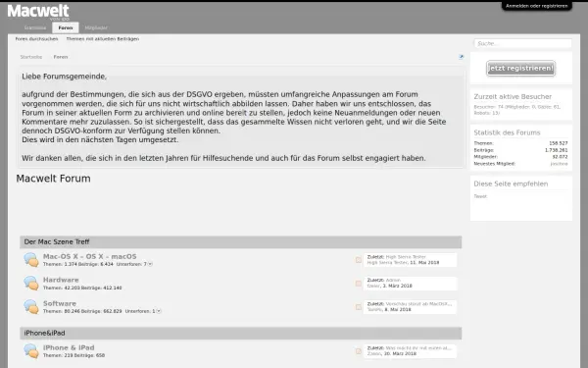Open latest iPhone & iPad post link
Image resolution: width=588 pixels, height=368 pixels.
[x=418, y=348]
